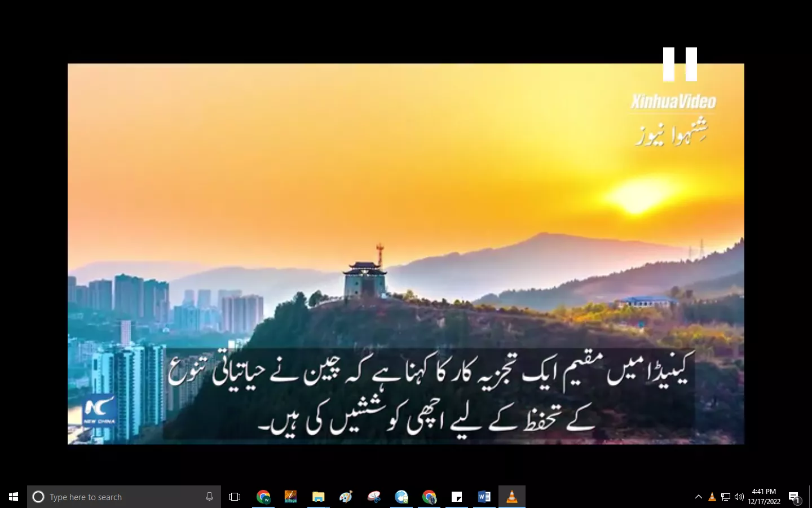Open the Windows Start menu

(x=14, y=497)
